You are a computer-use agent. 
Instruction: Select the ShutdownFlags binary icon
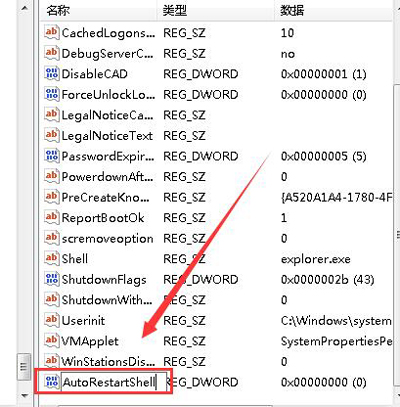click(52, 279)
